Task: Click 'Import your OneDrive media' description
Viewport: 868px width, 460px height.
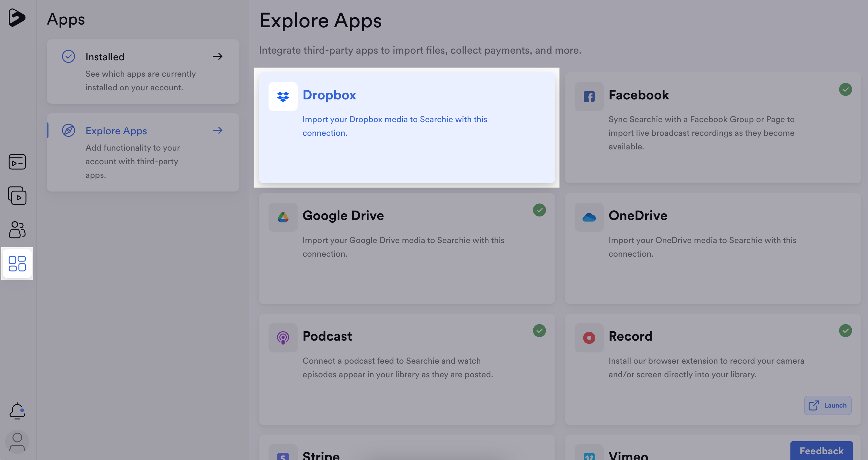Action: point(703,247)
